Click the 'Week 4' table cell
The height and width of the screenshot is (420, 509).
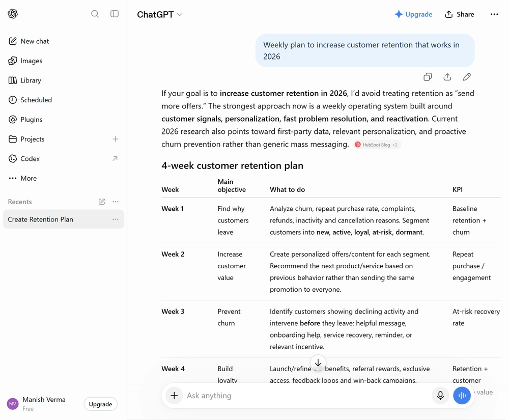point(173,369)
